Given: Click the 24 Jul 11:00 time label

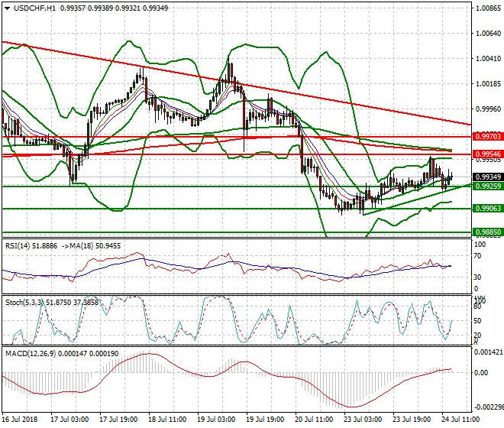Looking at the screenshot, I should click(460, 420).
